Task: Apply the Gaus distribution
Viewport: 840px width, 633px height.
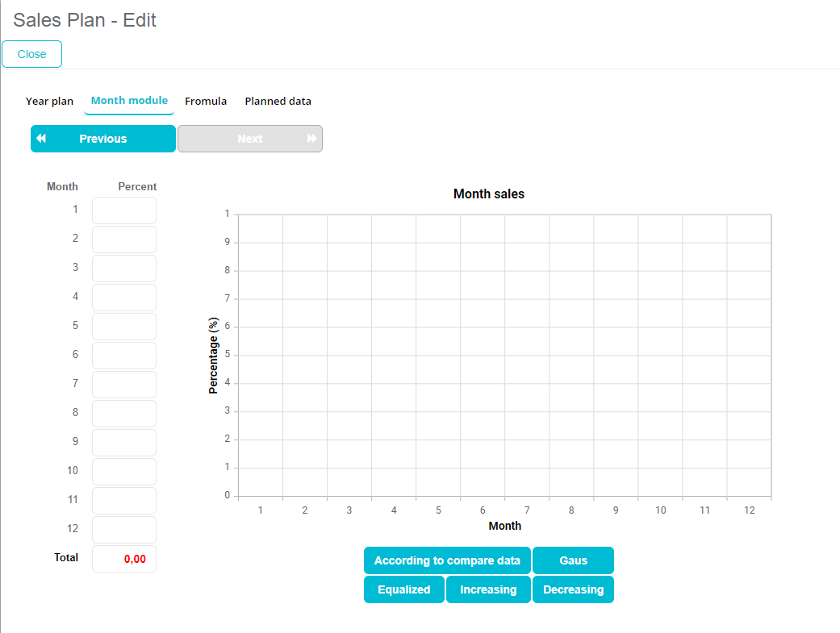Action: [x=573, y=560]
